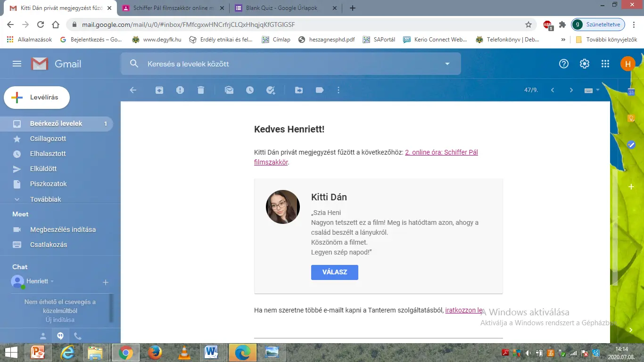Open the Schiffer Pál filmszakkör link

[441, 152]
